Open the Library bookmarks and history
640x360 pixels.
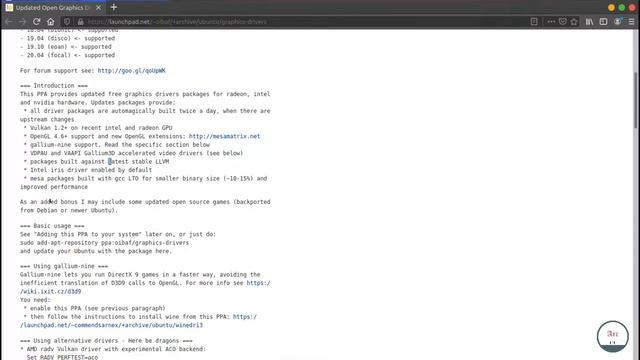click(589, 22)
